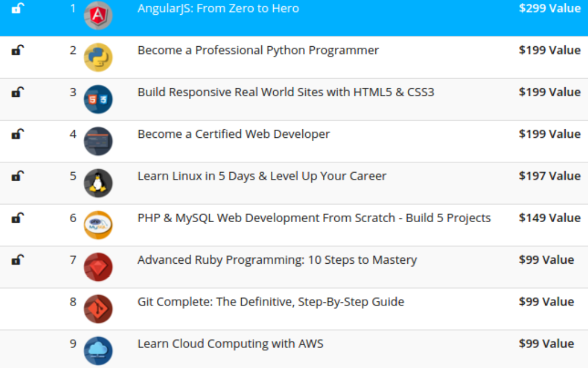Click the Linux penguin course icon

tap(98, 183)
